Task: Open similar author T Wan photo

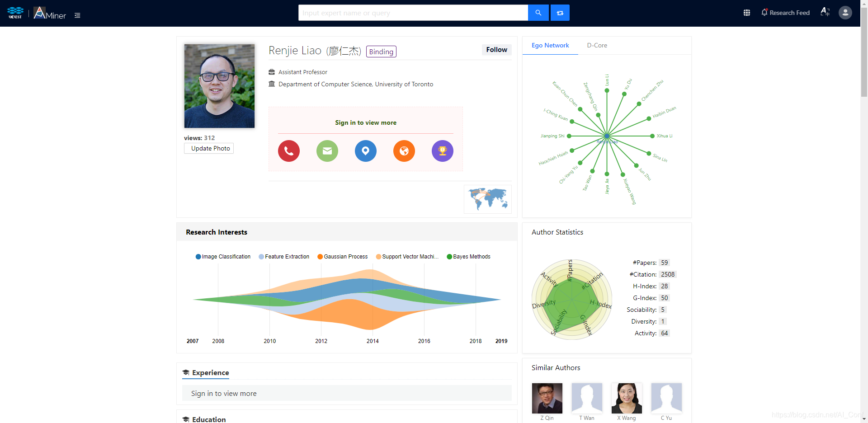Action: 587,398
